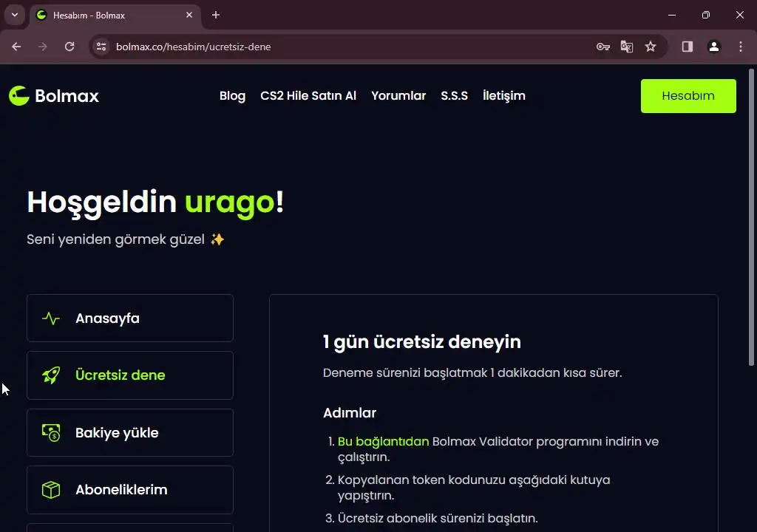Click the Bolmax brand name text
The width and height of the screenshot is (757, 532).
pyautogui.click(x=67, y=95)
